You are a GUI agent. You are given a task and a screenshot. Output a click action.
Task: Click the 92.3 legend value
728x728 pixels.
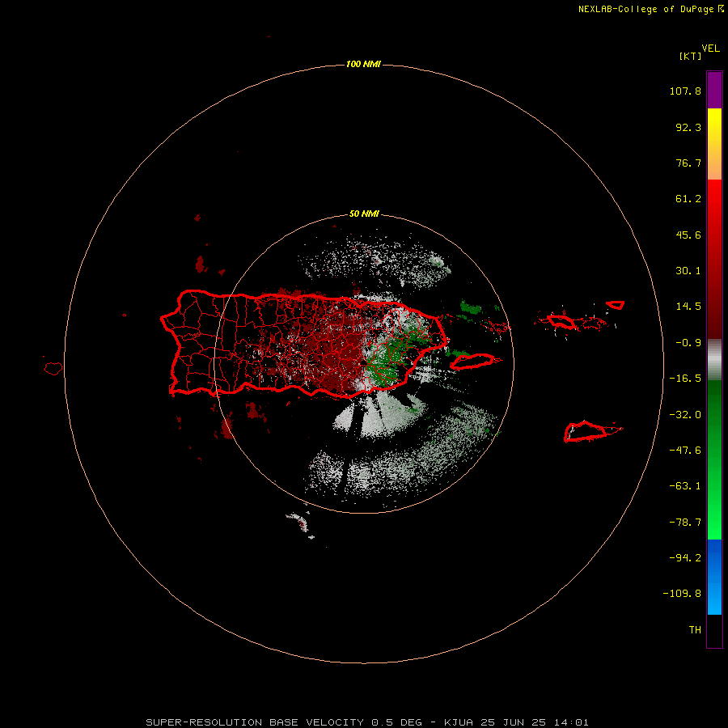click(x=688, y=127)
